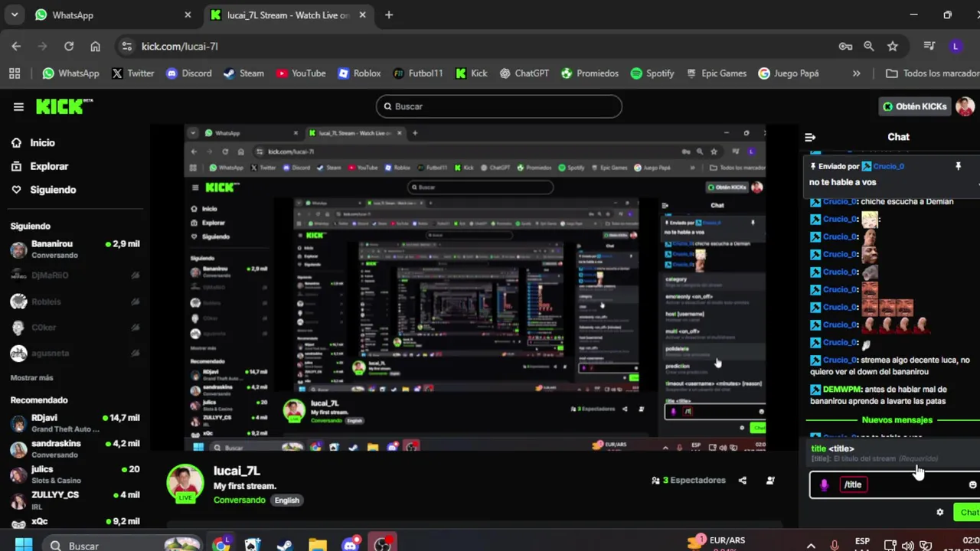
Task: Open Siguiendo in the Kick sidebar
Action: (44, 190)
